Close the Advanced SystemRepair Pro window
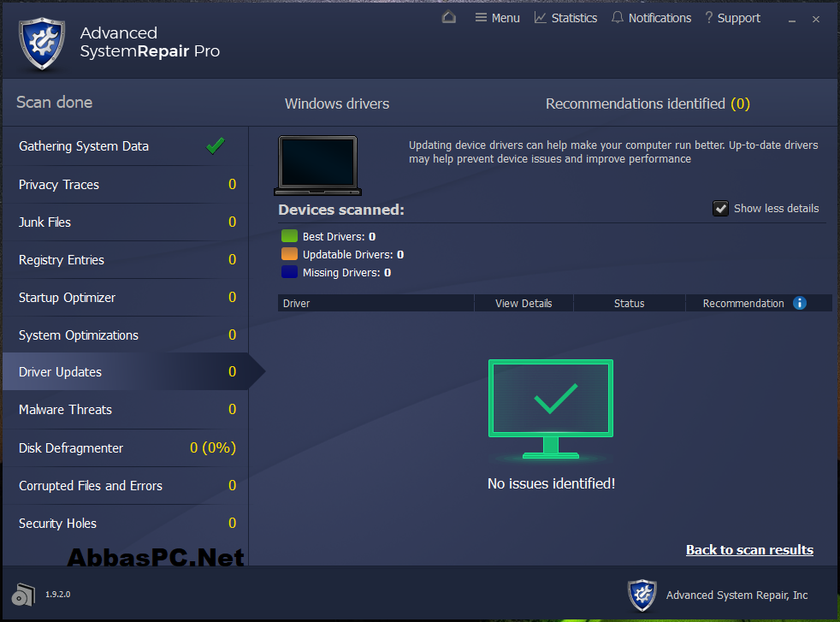This screenshot has height=622, width=840. coord(816,20)
